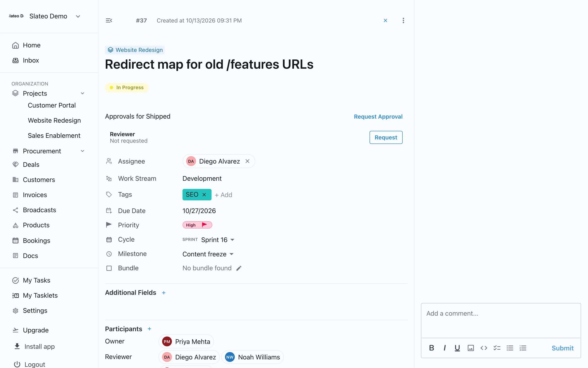Screen dimensions: 588x368
Task: Insert a checklist in comment
Action: point(497,348)
